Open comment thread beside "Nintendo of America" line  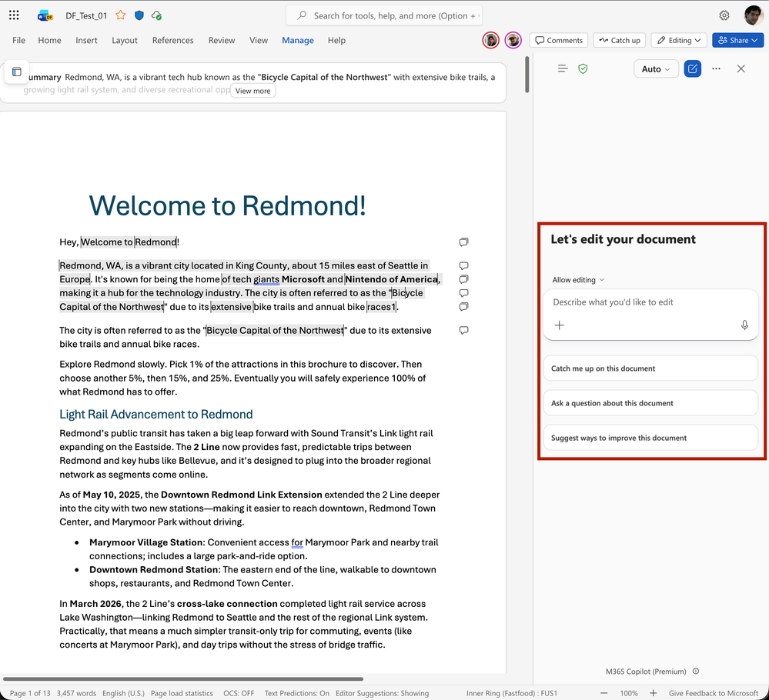click(x=463, y=279)
